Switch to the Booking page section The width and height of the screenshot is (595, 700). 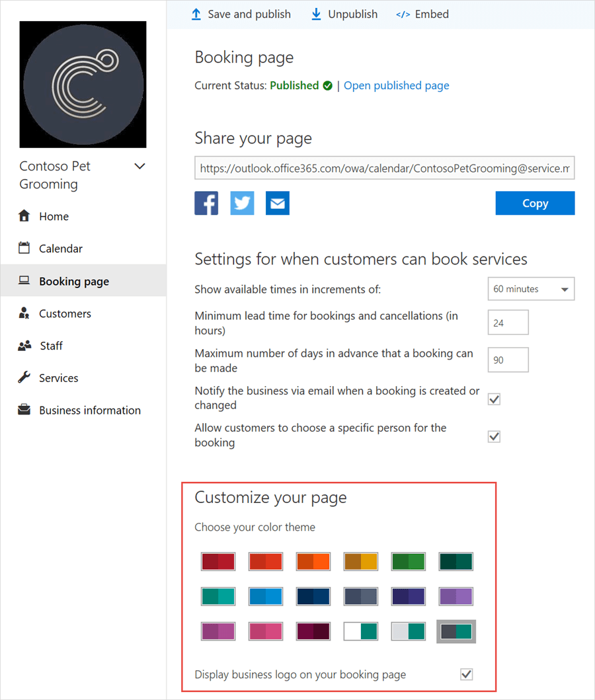[73, 281]
